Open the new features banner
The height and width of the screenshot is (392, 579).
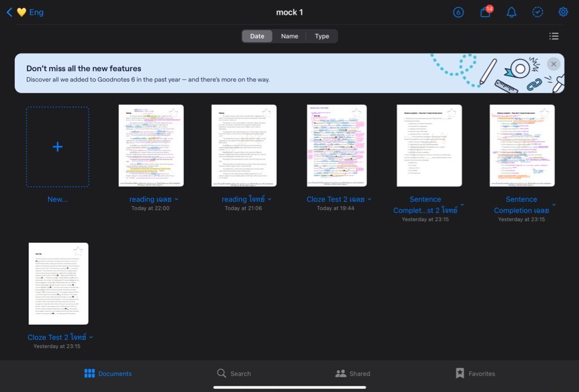tap(289, 73)
